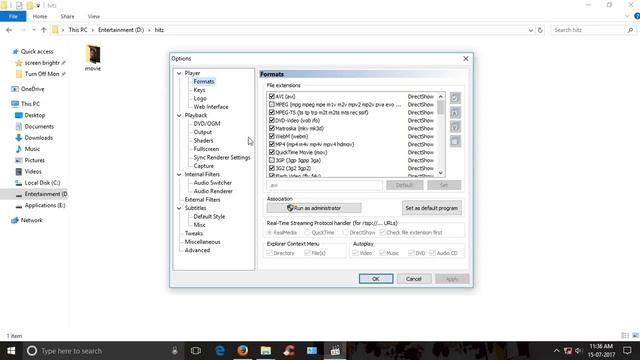This screenshot has width=640, height=360.
Task: Select External Filters in Options tree
Action: click(202, 200)
